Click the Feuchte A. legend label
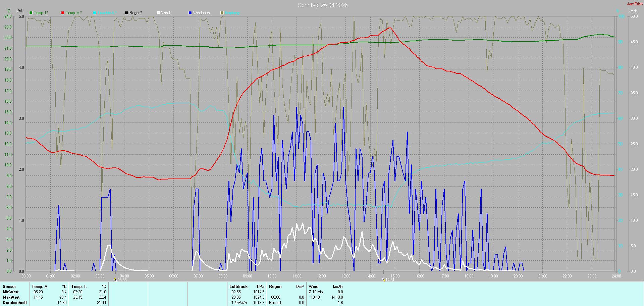 [107, 13]
